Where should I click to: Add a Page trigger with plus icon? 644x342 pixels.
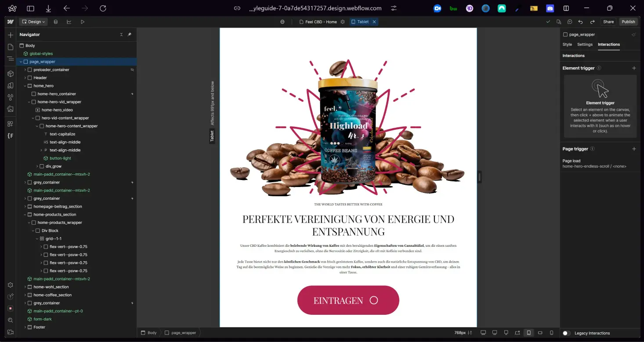pos(634,149)
